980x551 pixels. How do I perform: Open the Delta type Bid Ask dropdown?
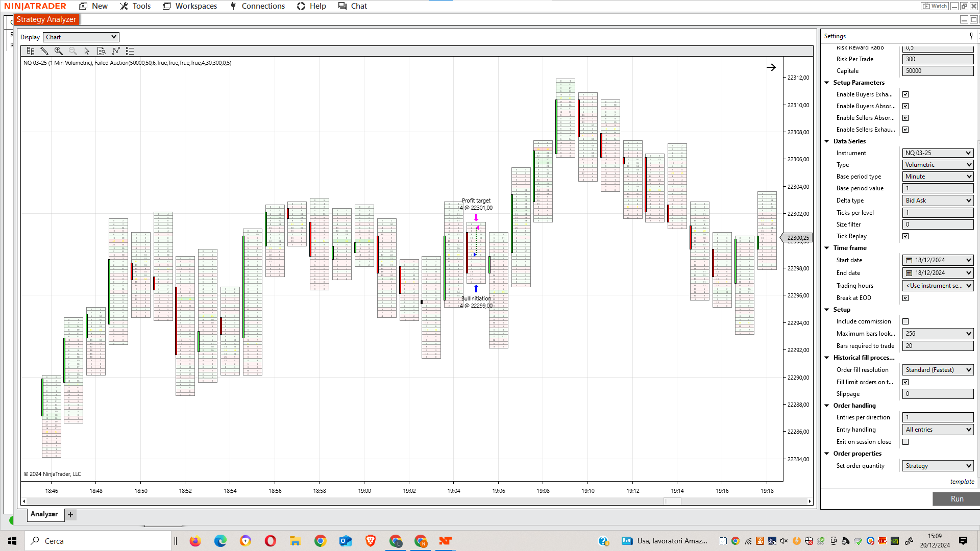pyautogui.click(x=938, y=201)
